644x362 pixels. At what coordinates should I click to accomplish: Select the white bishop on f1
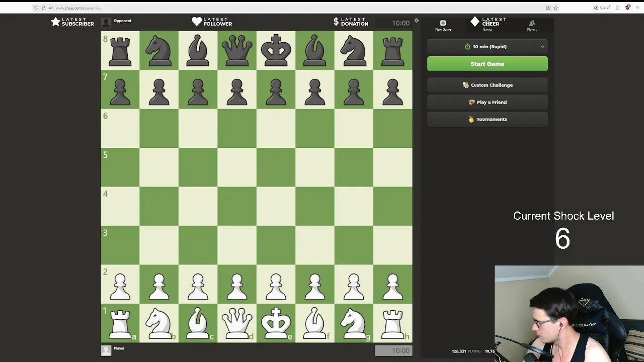[315, 323]
